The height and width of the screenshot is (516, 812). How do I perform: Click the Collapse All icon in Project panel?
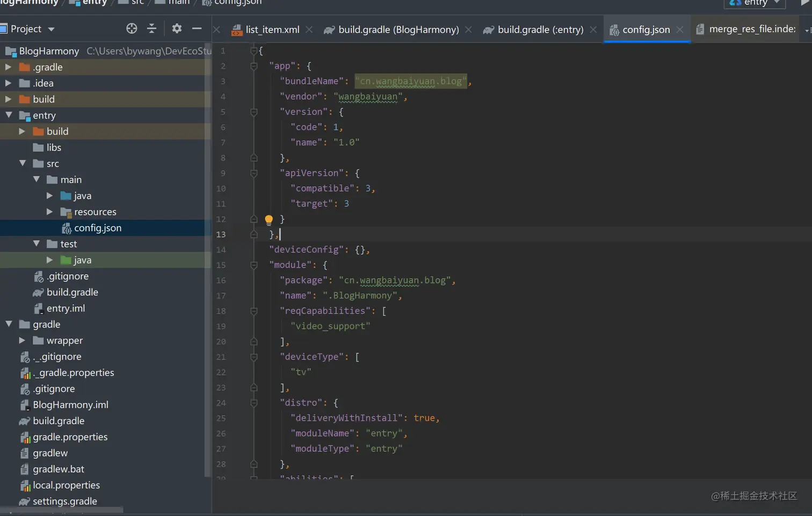click(151, 28)
